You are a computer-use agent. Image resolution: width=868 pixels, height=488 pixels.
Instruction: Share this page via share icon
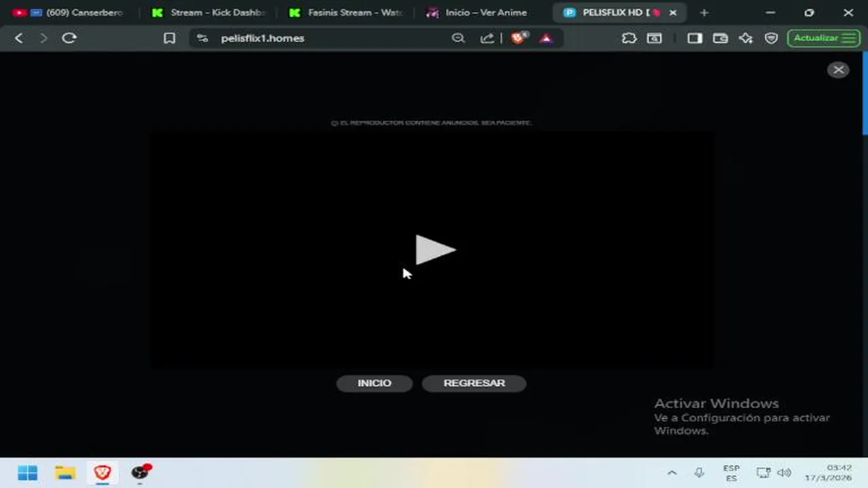487,38
